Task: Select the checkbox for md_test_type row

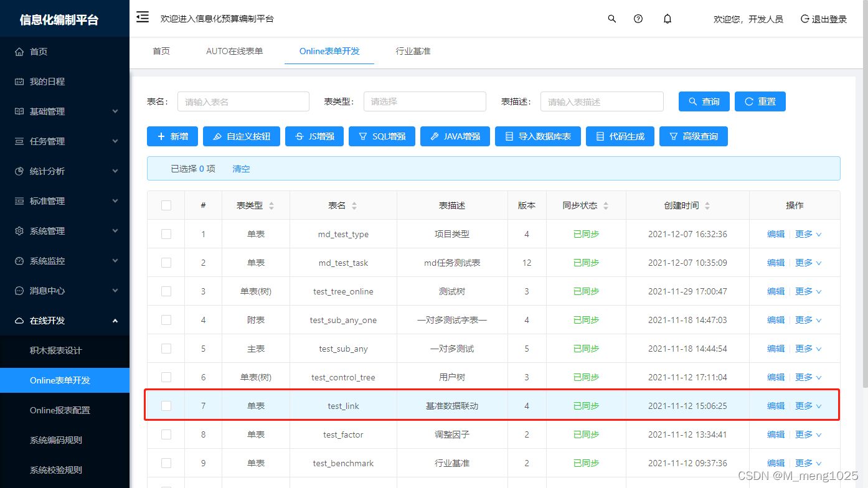Action: [165, 233]
